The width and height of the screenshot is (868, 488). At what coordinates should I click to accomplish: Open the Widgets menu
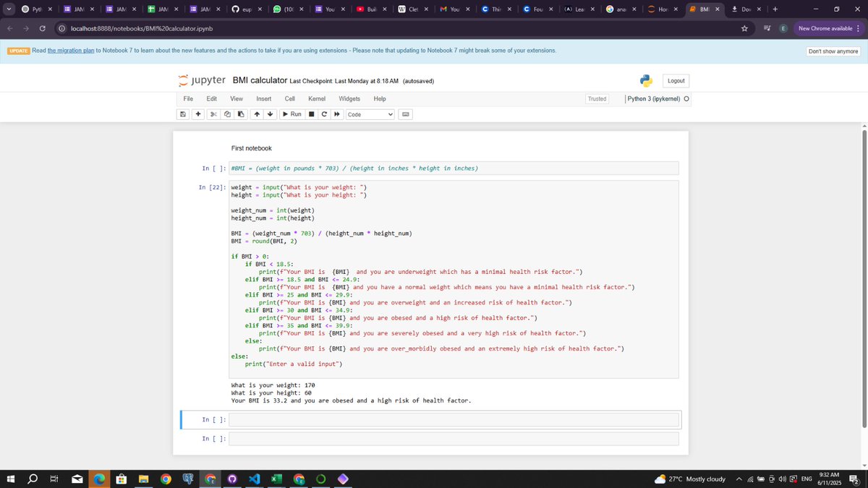coord(349,98)
